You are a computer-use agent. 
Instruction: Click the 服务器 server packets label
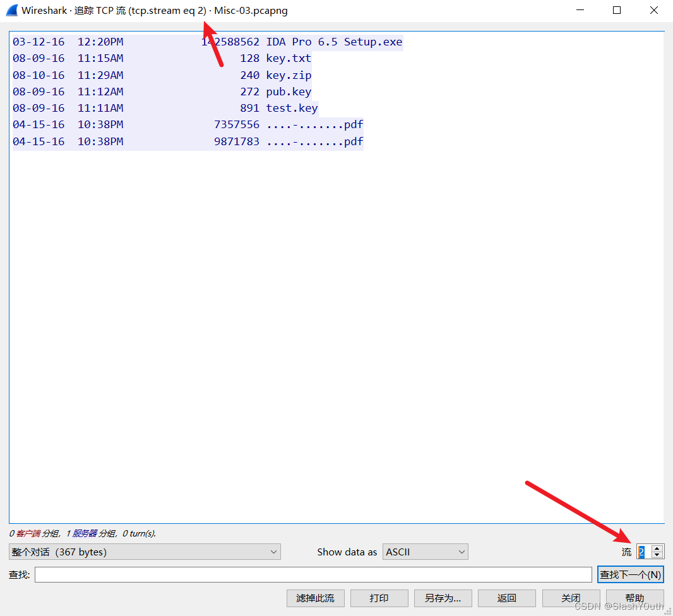(x=85, y=533)
